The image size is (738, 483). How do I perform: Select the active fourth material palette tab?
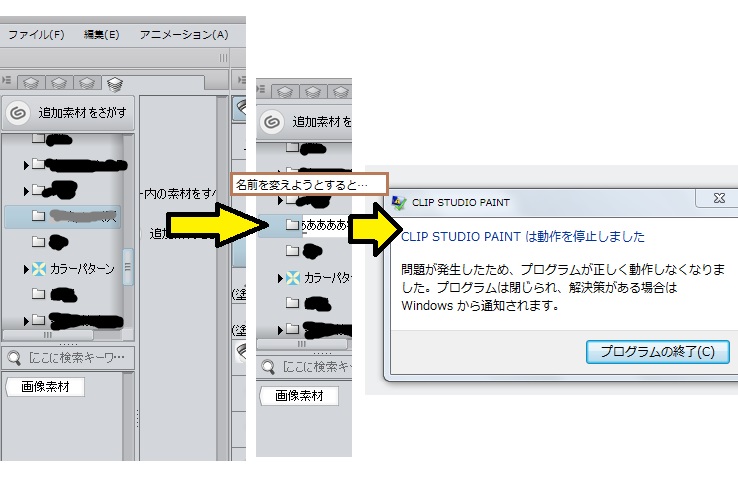[x=115, y=84]
